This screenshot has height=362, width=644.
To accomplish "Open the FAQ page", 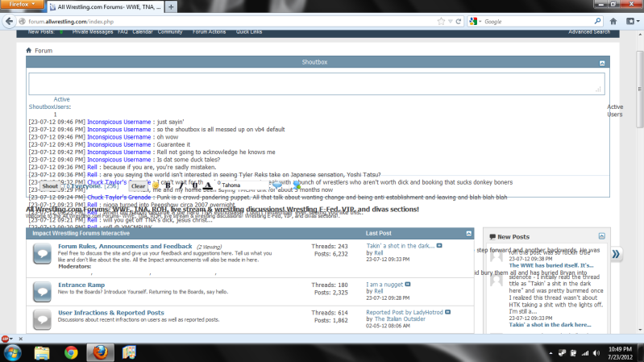I will (x=123, y=31).
